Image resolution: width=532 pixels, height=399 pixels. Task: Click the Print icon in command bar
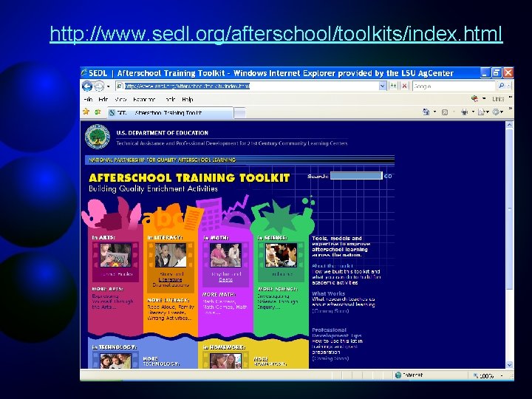click(464, 112)
